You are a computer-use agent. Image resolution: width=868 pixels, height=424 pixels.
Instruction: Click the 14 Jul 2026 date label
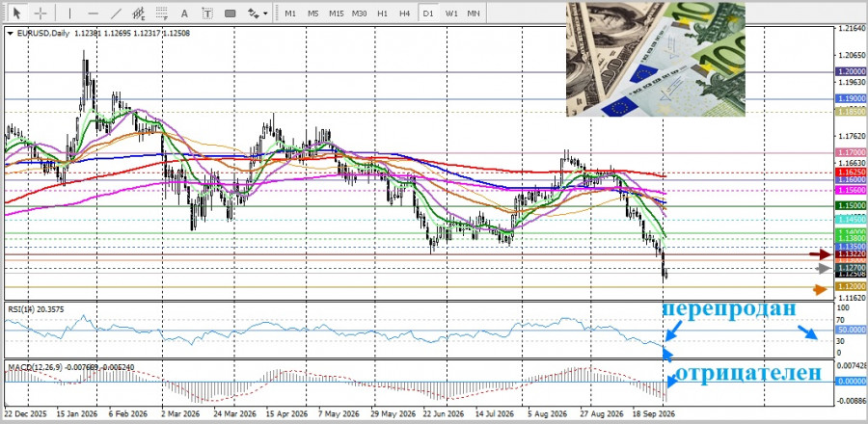pyautogui.click(x=495, y=413)
